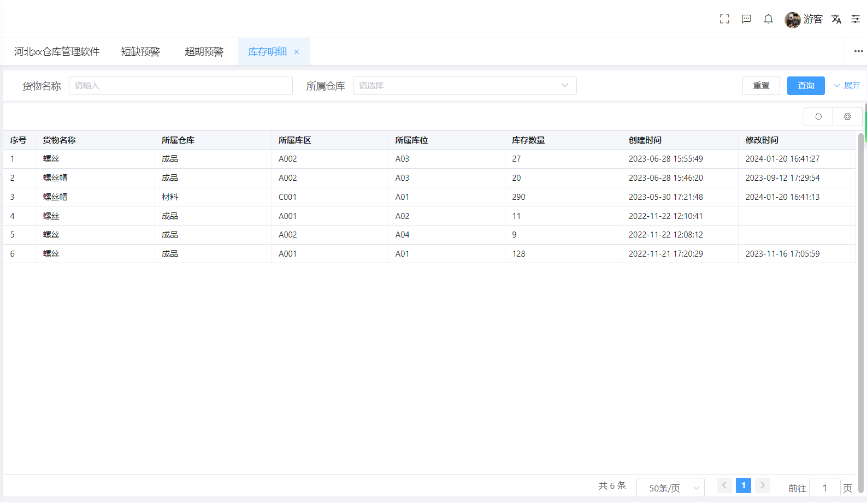Open layout settings sliders icon
This screenshot has height=504, width=867.
[856, 19]
